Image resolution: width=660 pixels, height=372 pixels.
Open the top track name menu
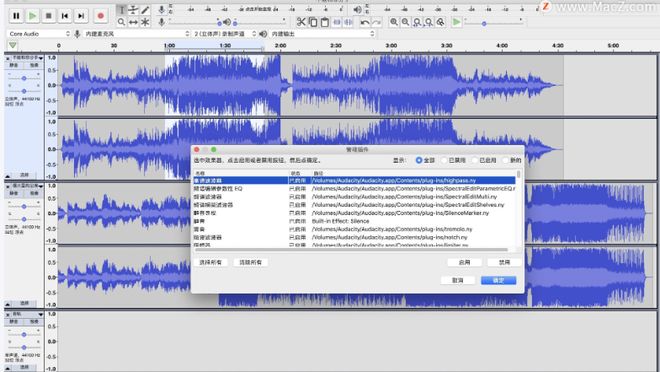coord(27,58)
